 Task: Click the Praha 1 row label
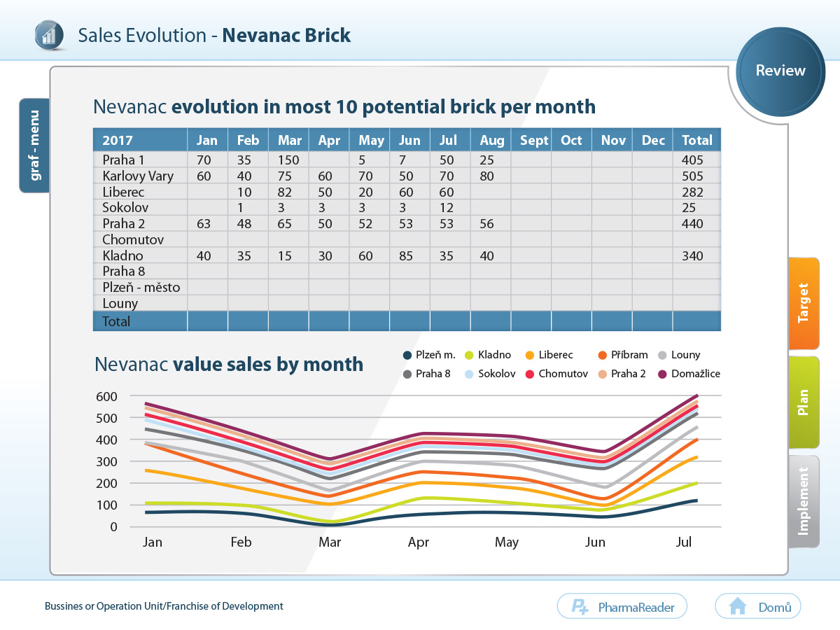pyautogui.click(x=123, y=160)
